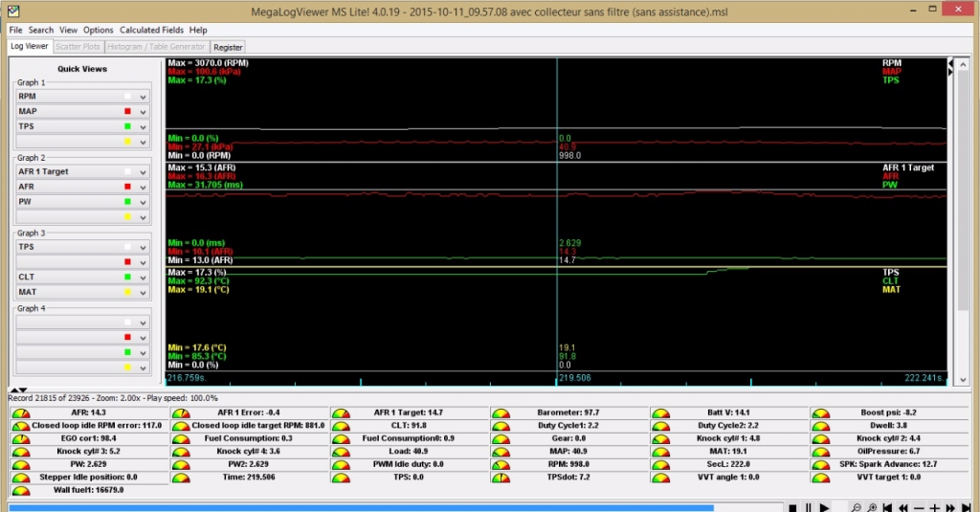Click the Quick Views heading
The height and width of the screenshot is (512, 980).
(82, 69)
